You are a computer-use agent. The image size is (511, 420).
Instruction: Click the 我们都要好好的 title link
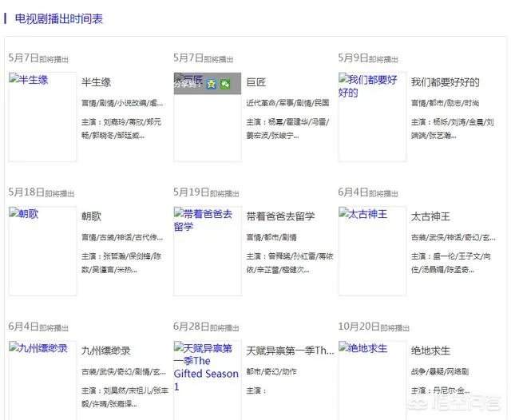coord(446,82)
